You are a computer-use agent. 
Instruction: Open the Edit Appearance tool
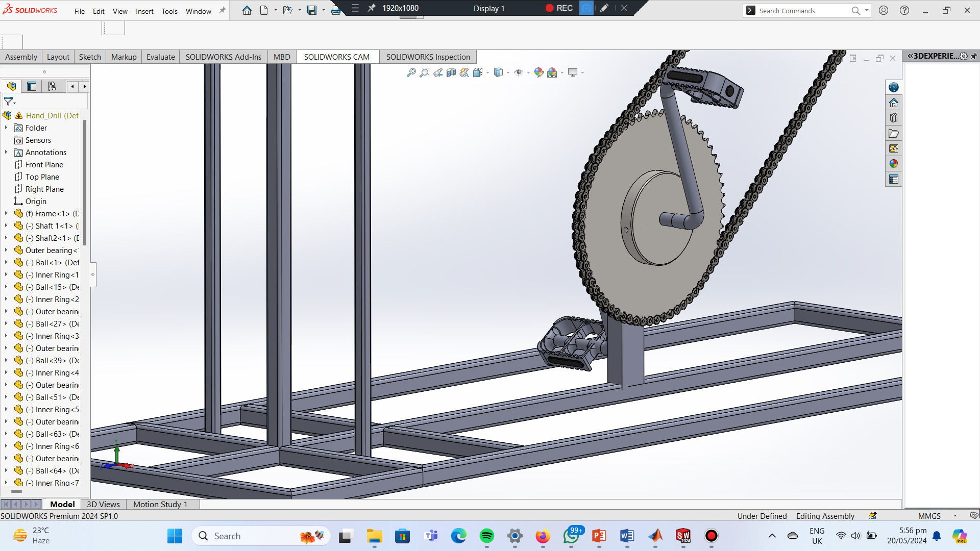coord(538,72)
